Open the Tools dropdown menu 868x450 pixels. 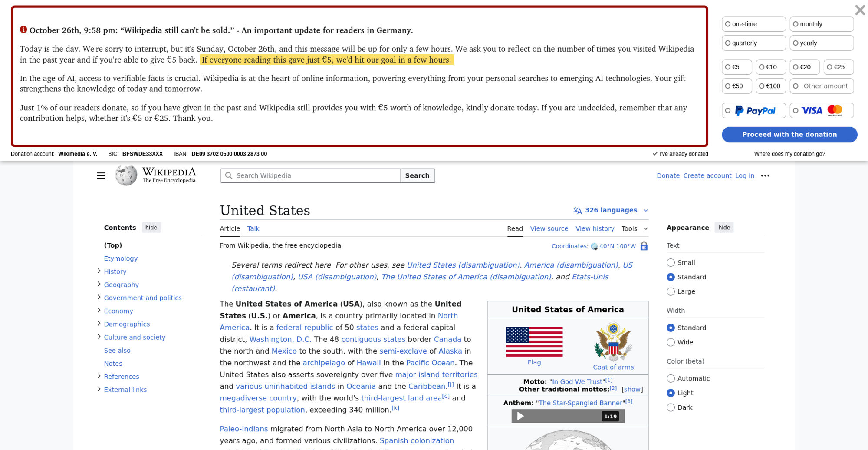pyautogui.click(x=634, y=228)
